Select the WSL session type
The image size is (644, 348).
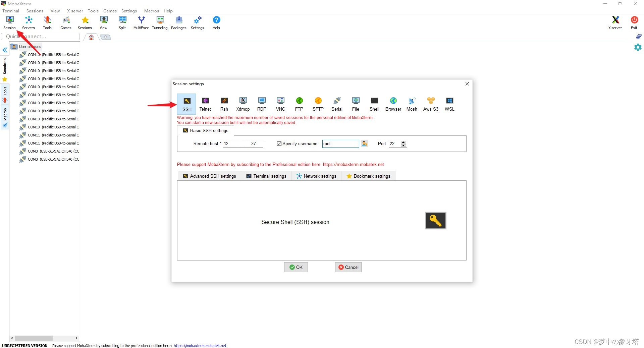(449, 104)
